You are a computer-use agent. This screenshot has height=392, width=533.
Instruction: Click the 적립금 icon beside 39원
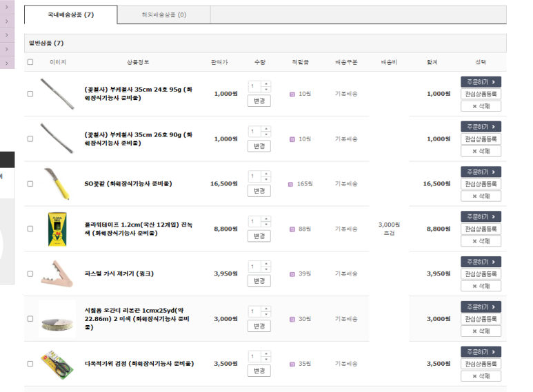click(x=292, y=274)
